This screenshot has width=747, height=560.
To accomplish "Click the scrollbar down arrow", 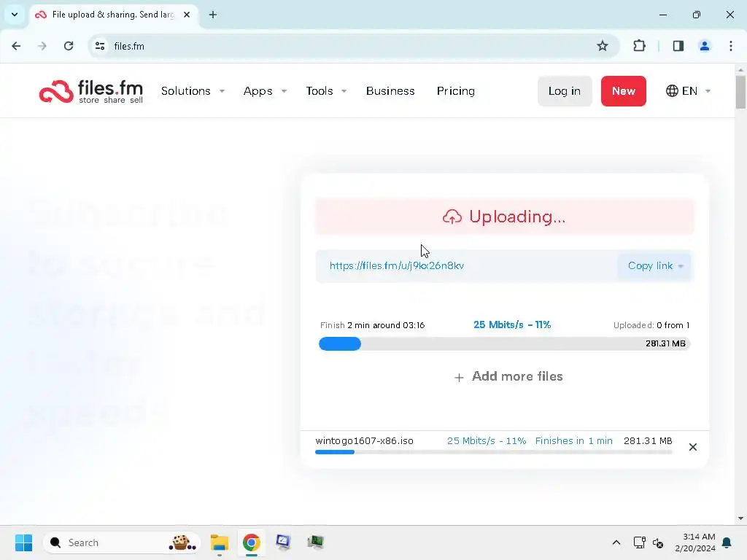I will coord(740,518).
